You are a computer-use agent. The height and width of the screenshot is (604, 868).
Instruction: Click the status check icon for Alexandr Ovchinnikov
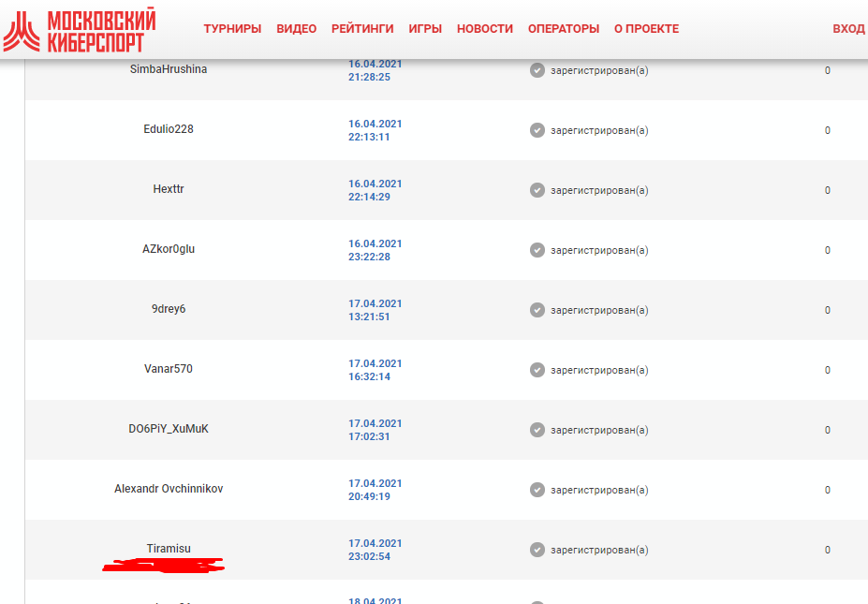click(537, 490)
